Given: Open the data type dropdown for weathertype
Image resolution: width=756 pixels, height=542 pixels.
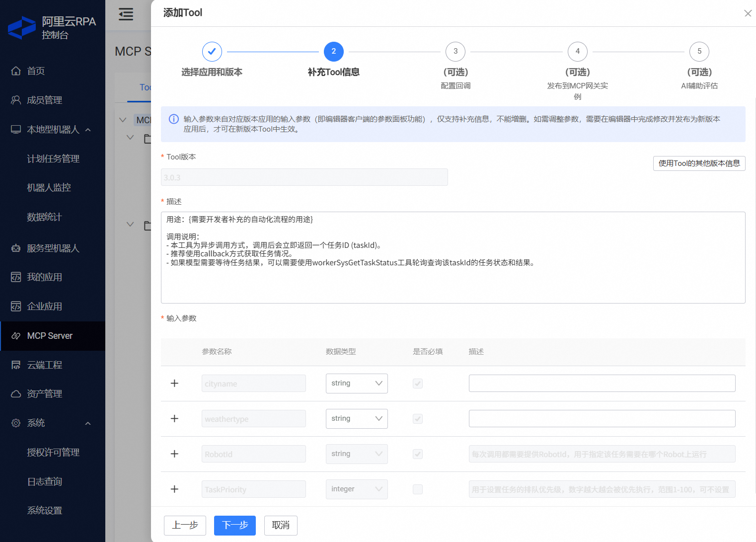Looking at the screenshot, I should (357, 419).
